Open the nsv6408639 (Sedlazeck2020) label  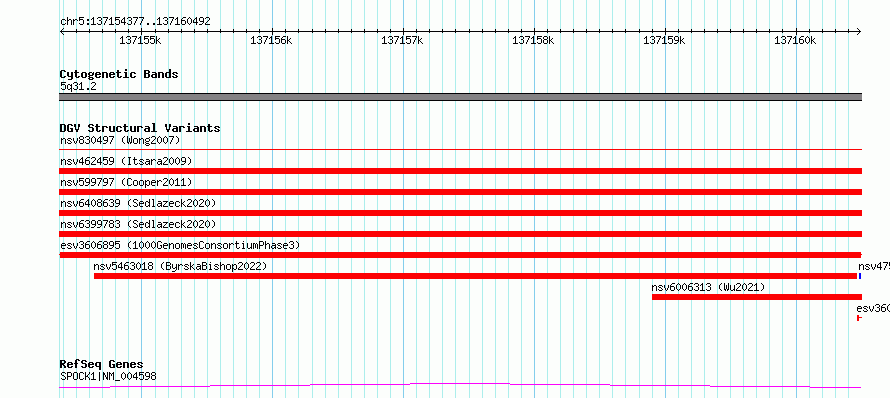(x=138, y=203)
